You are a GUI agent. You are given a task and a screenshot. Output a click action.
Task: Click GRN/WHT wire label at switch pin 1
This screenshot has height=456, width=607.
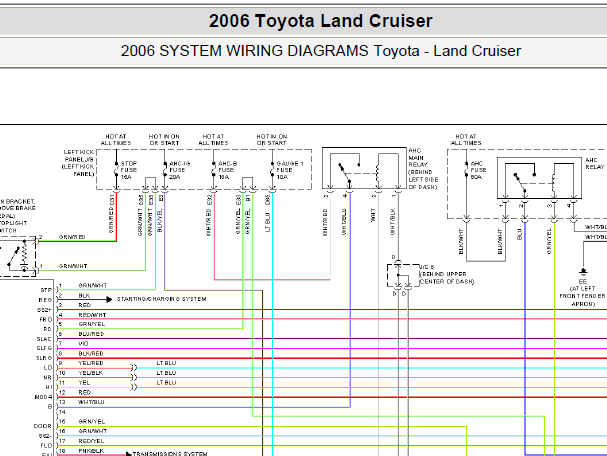click(73, 266)
